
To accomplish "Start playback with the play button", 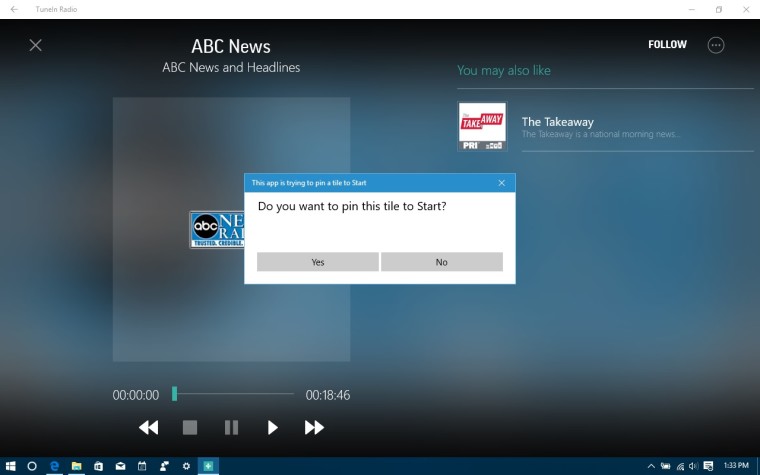I will coord(272,427).
